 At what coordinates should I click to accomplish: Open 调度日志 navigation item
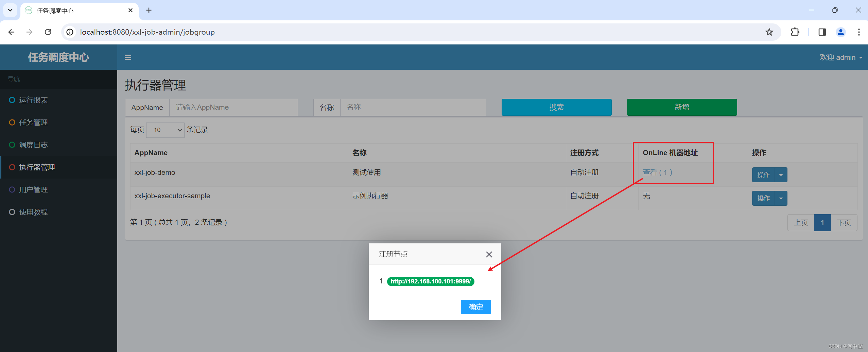click(58, 145)
